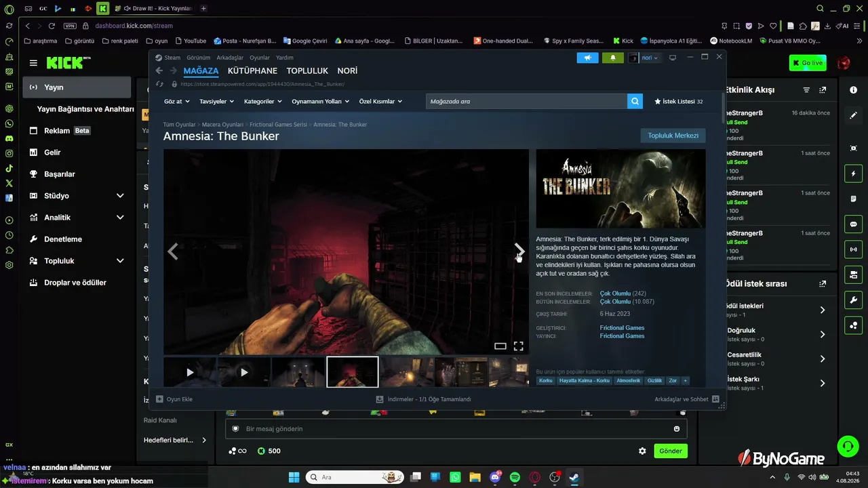Switch screenshot viewer to theater mode
The height and width of the screenshot is (488, 868).
click(500, 346)
